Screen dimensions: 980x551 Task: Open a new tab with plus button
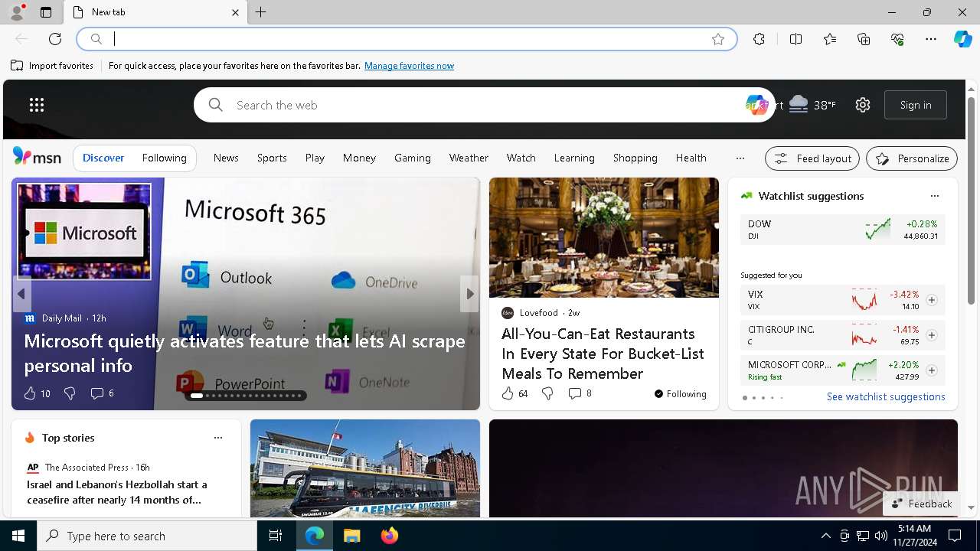pyautogui.click(x=261, y=12)
